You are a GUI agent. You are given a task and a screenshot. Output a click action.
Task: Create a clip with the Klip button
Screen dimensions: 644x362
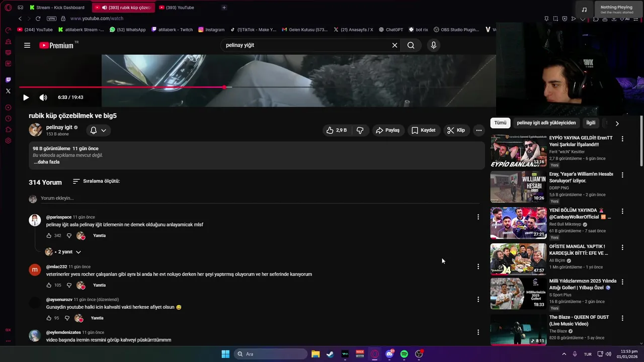pos(456,130)
